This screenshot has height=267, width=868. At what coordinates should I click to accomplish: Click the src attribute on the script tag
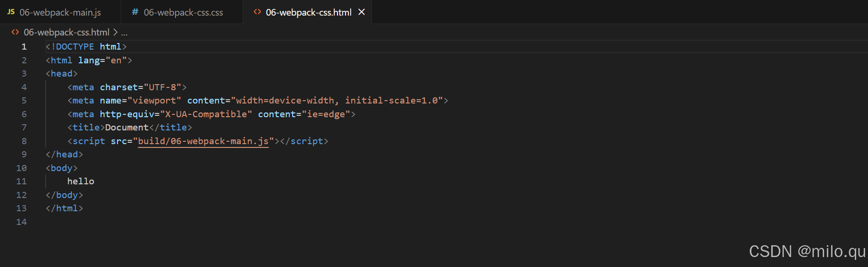click(x=119, y=141)
